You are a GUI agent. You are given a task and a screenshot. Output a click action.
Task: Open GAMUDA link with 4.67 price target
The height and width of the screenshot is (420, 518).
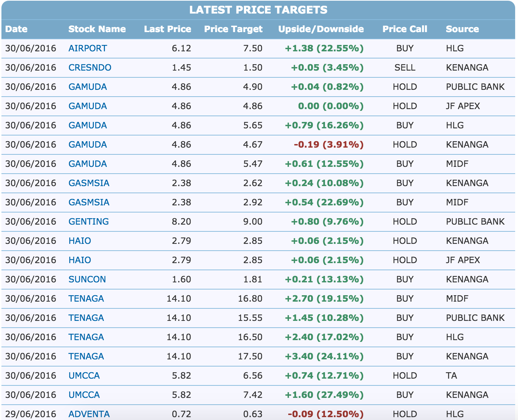click(x=87, y=145)
